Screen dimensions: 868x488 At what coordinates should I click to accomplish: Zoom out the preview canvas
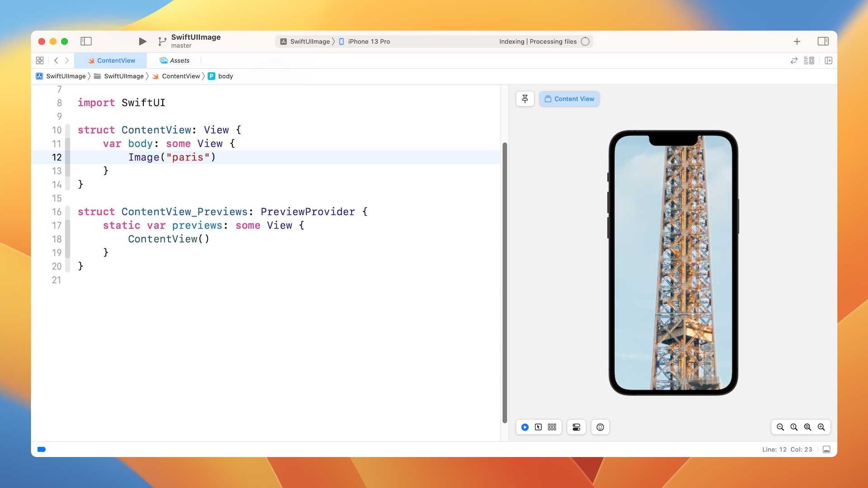(x=780, y=427)
